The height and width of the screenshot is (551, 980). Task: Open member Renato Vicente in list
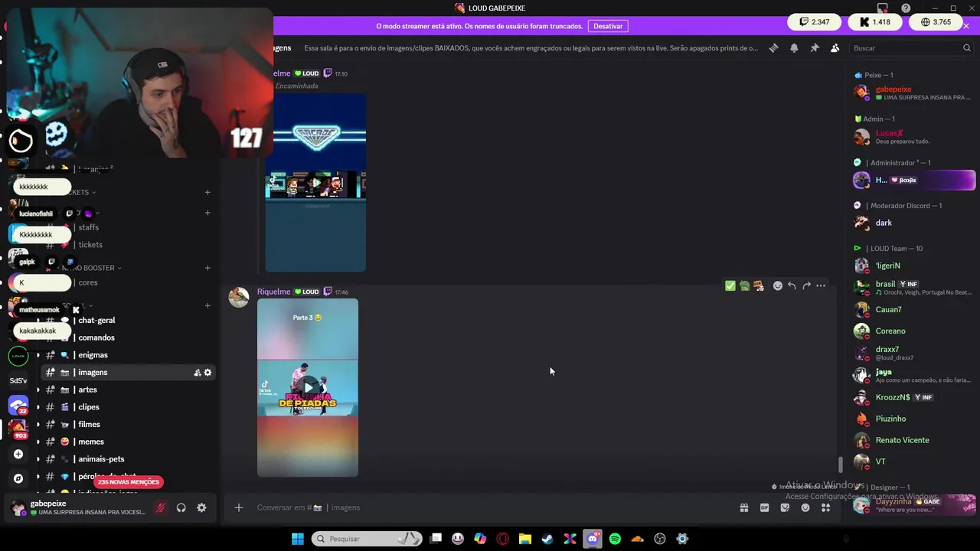coord(914,440)
